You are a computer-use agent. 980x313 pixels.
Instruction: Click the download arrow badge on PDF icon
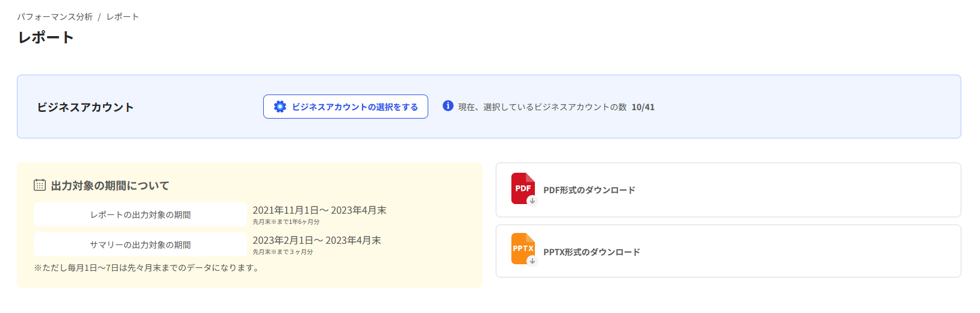click(x=532, y=201)
